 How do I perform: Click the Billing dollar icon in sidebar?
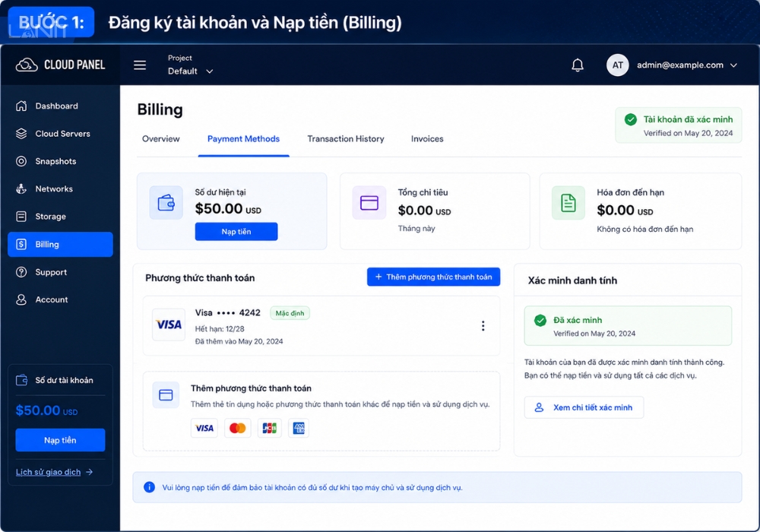pos(21,244)
